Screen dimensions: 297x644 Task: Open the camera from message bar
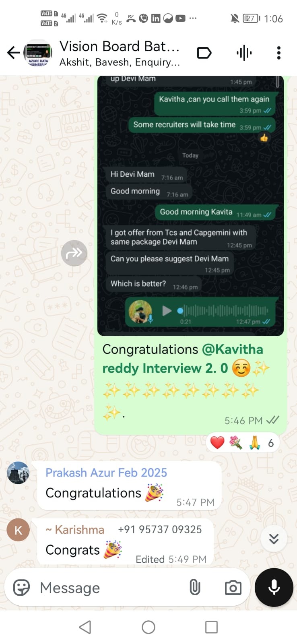pyautogui.click(x=233, y=588)
